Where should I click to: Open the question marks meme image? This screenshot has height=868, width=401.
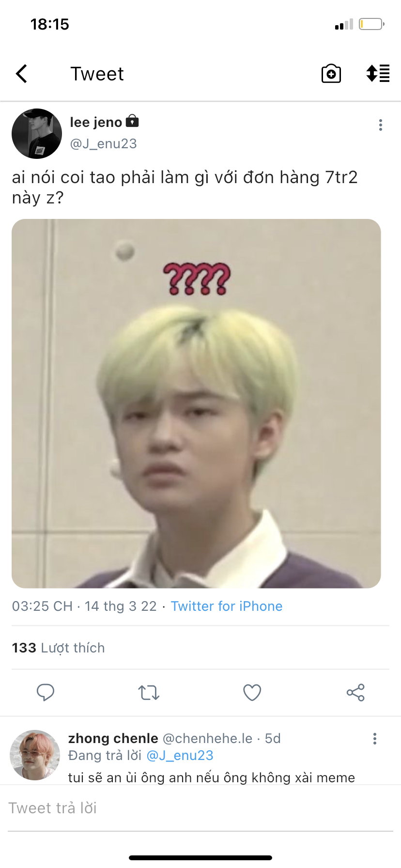click(x=196, y=403)
